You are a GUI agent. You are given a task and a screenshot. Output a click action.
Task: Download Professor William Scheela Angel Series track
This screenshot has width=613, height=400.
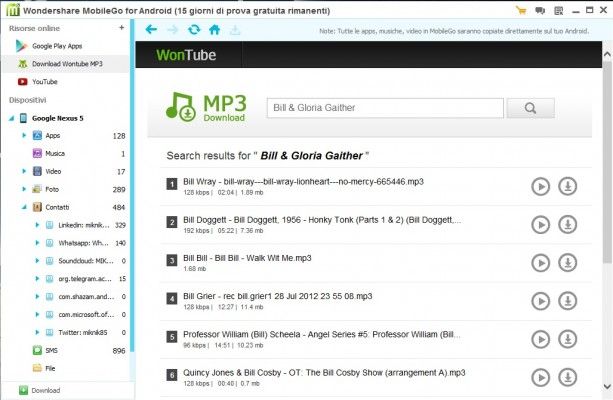[x=568, y=339]
